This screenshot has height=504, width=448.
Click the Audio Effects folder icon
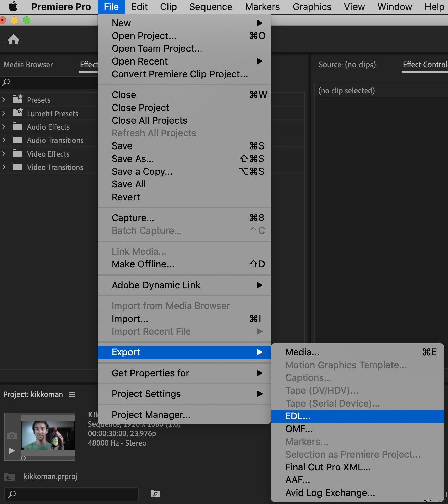17,127
